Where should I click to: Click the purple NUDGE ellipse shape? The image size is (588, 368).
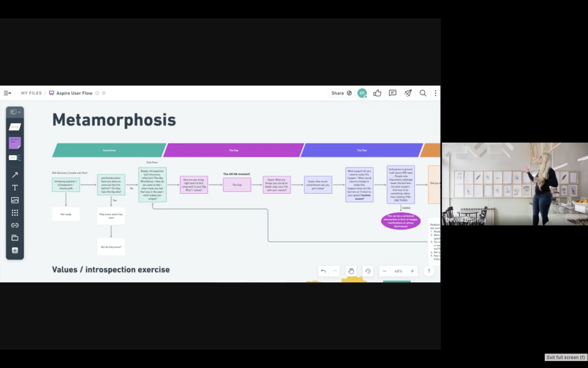pos(401,221)
